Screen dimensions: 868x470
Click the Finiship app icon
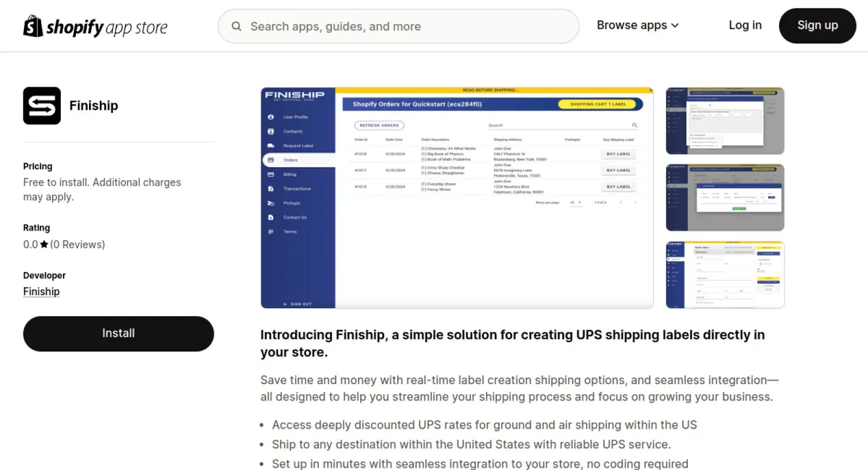(x=42, y=106)
